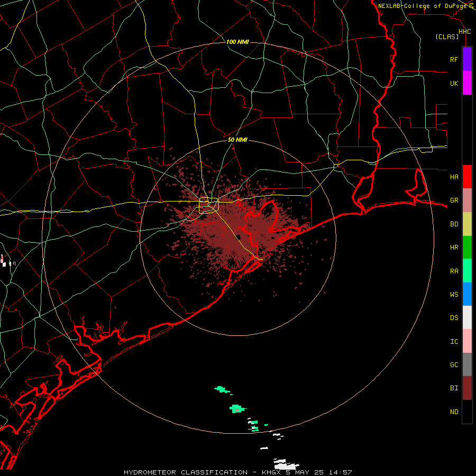Select the IC pink legend swatch
Image resolution: width=476 pixels, height=476 pixels.
pos(467,341)
